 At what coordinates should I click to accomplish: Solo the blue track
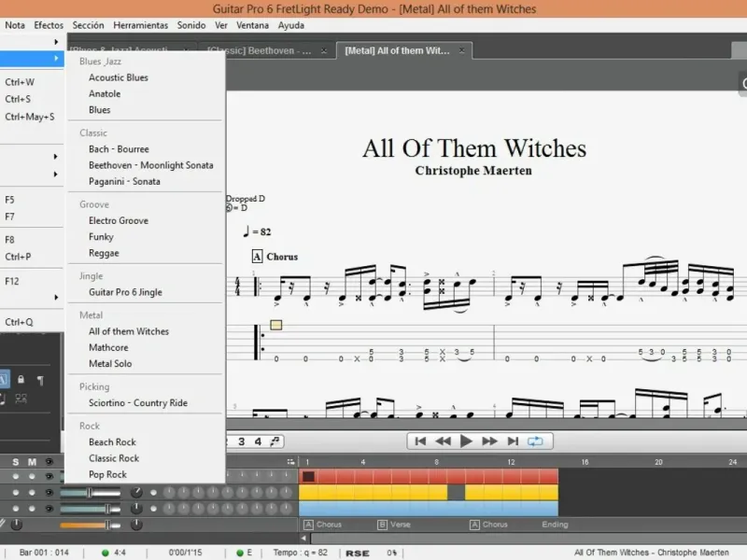16,509
